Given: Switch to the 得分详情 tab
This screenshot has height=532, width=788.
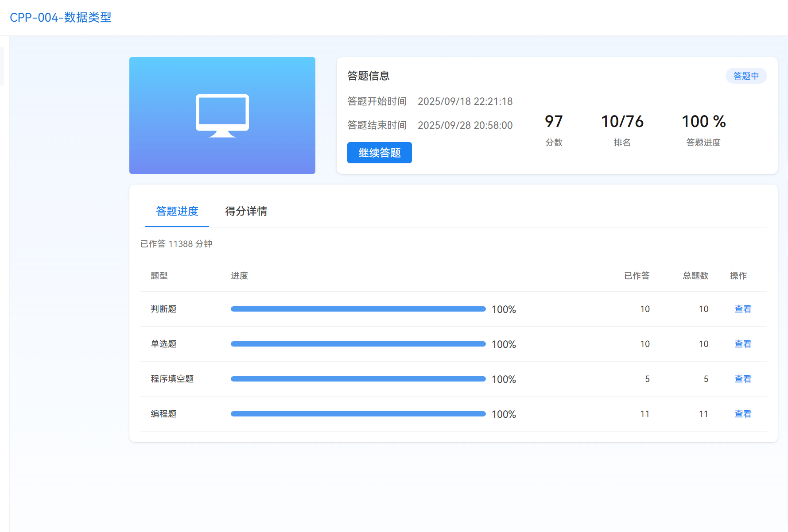Looking at the screenshot, I should tap(246, 211).
